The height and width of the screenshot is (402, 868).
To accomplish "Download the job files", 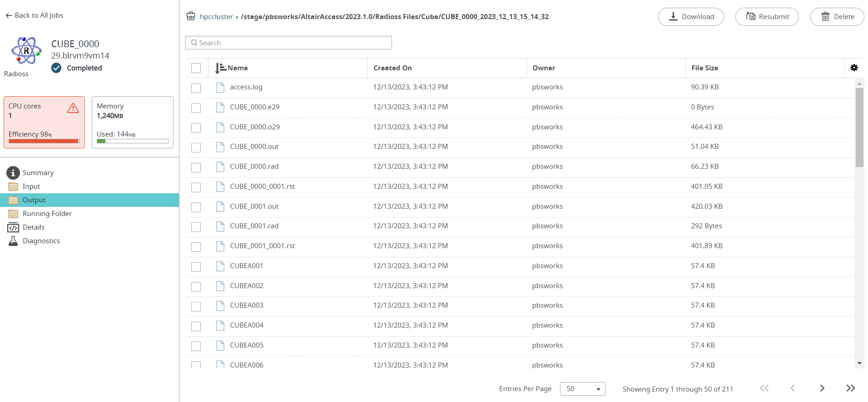I will [x=691, y=17].
